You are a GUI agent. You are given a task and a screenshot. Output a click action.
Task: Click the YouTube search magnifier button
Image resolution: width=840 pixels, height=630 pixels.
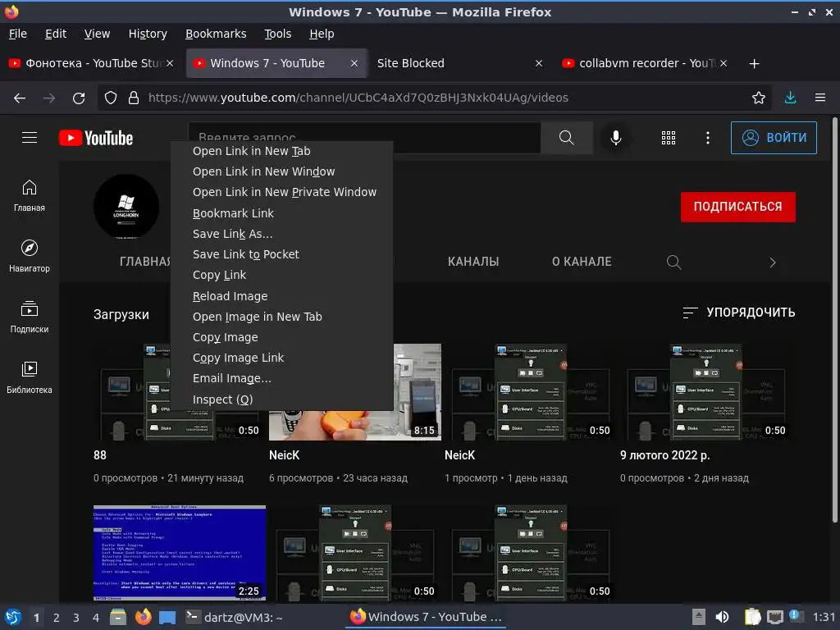click(566, 138)
